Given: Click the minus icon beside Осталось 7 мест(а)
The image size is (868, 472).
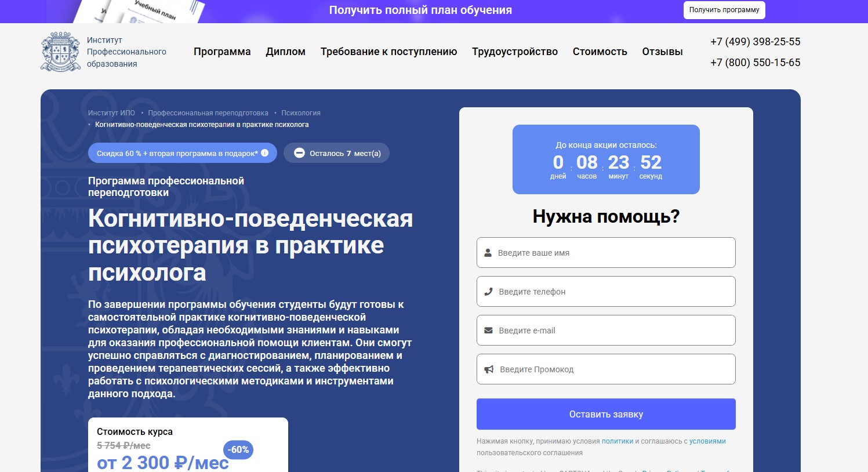Looking at the screenshot, I should click(299, 153).
